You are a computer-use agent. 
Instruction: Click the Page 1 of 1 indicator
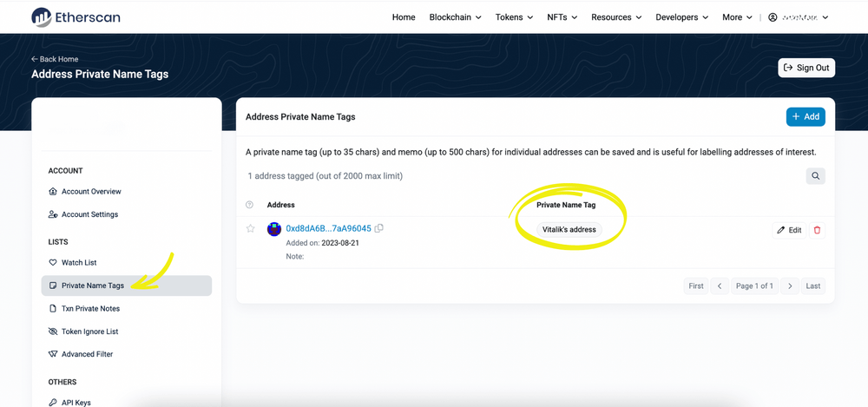coord(754,286)
